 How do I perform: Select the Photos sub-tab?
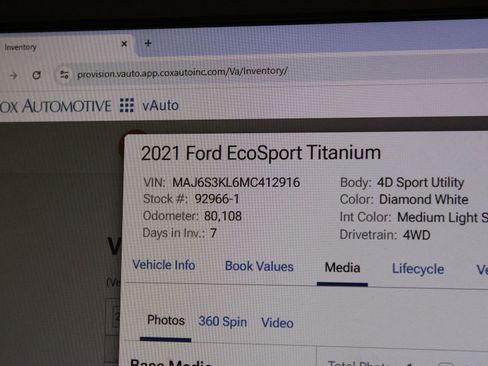click(166, 320)
